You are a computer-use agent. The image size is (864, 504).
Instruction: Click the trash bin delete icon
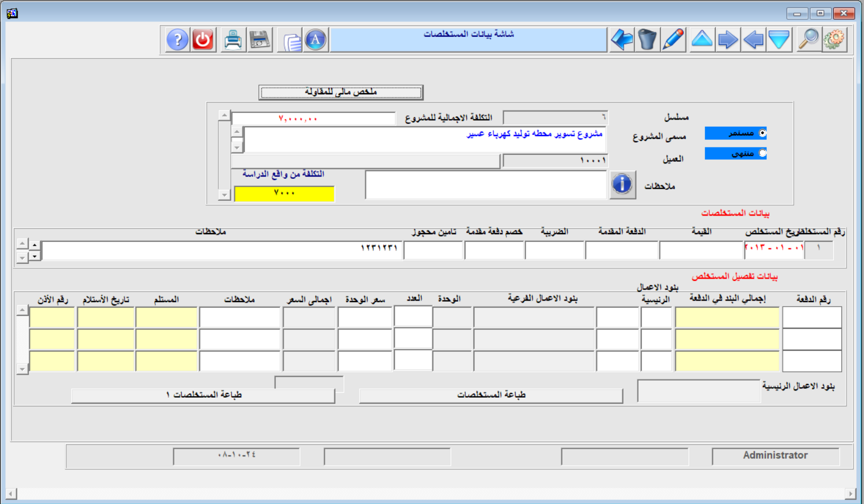click(x=647, y=40)
